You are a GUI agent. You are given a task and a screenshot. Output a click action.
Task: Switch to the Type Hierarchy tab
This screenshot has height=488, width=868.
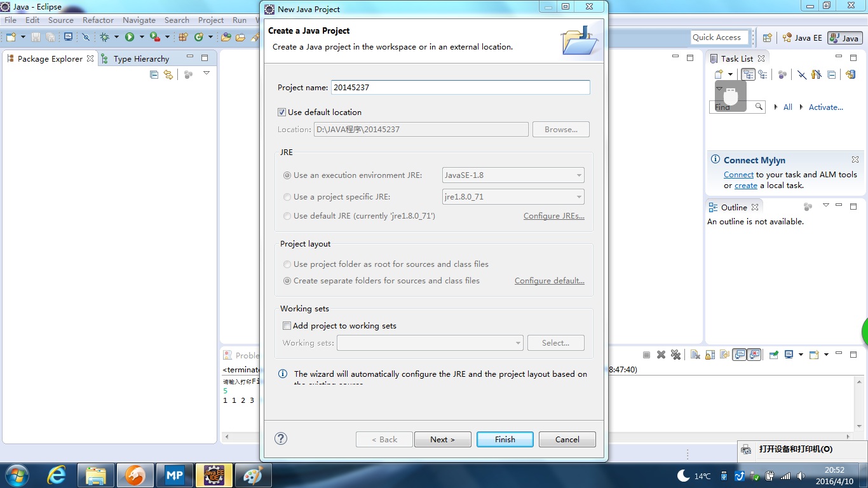(135, 58)
